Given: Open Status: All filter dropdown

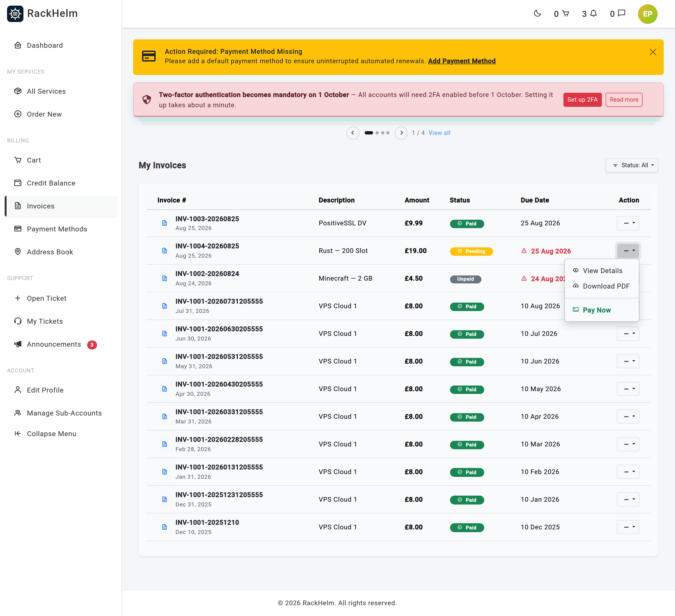Looking at the screenshot, I should 631,165.
